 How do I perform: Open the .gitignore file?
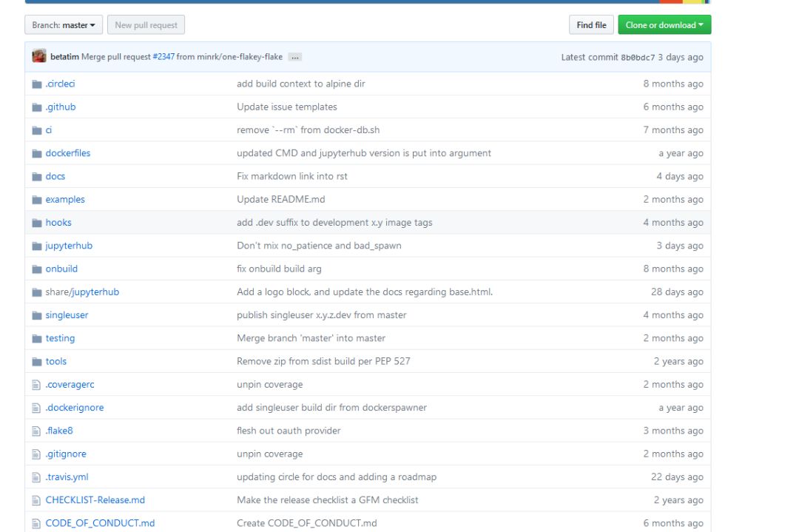[x=66, y=454]
